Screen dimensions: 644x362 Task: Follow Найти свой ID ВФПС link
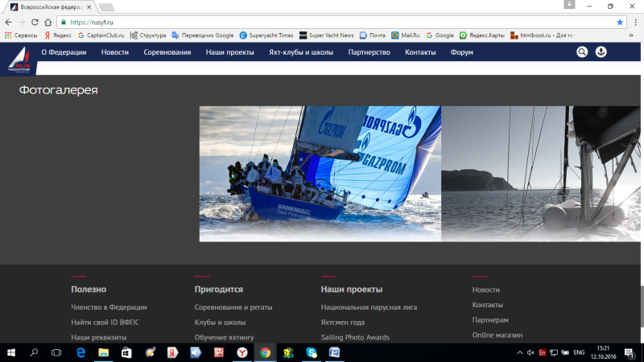105,323
